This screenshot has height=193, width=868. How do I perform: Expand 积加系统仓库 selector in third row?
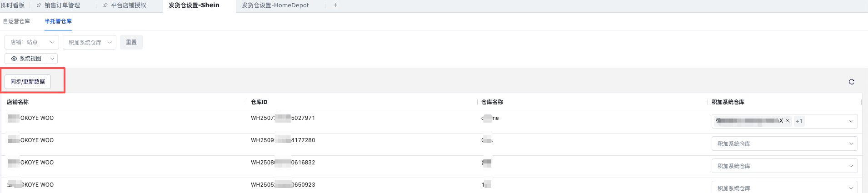[784, 166]
